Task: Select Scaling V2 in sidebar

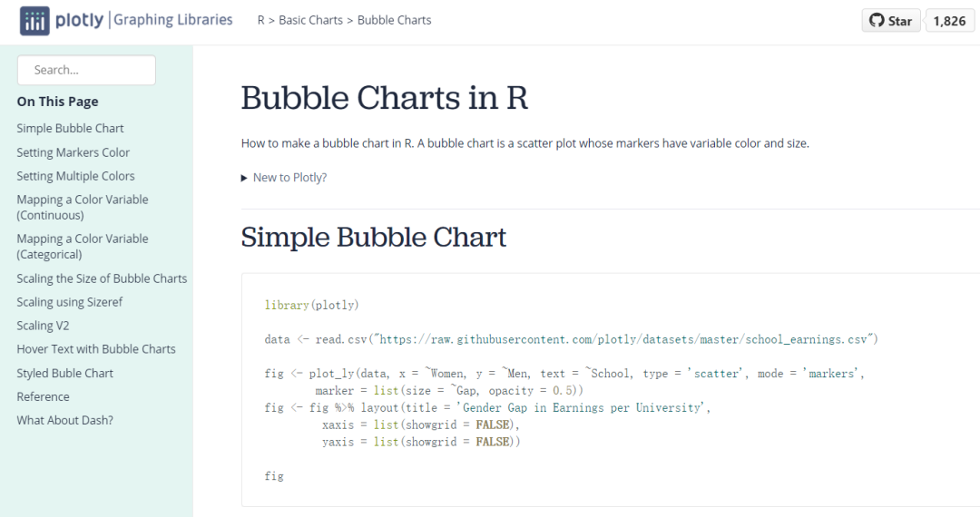Action: [44, 326]
